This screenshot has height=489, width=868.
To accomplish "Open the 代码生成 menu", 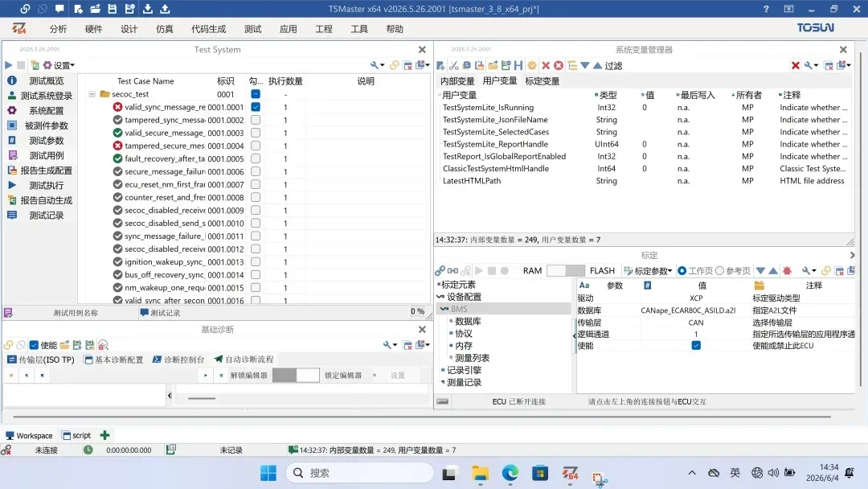I will point(209,29).
